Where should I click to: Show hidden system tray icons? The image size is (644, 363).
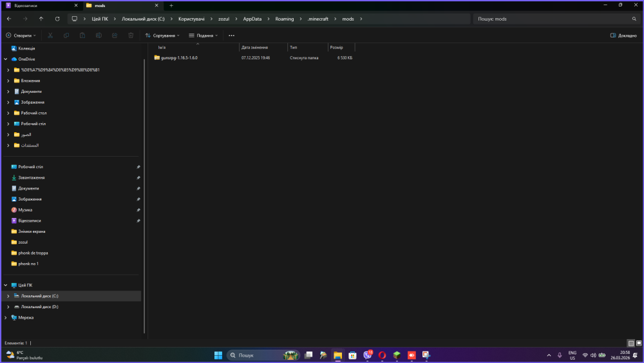coord(549,355)
